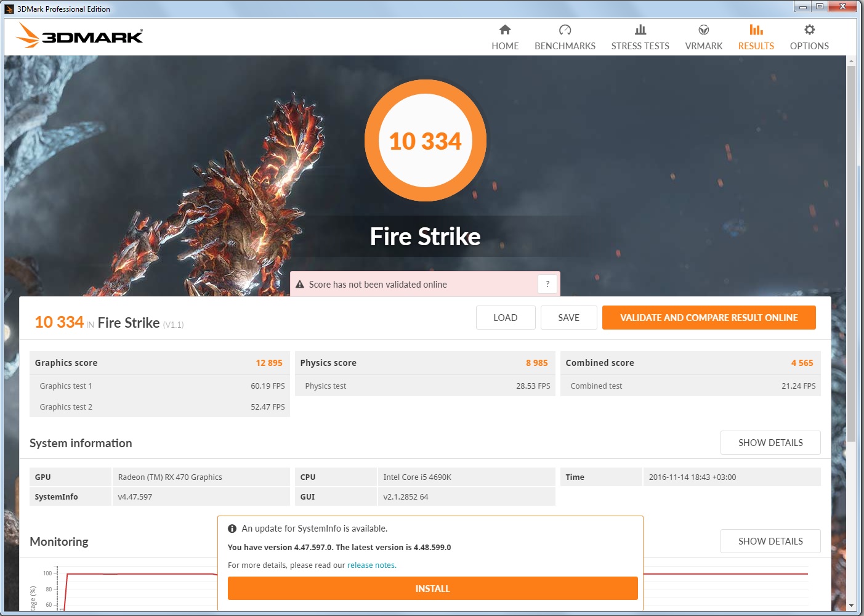Screen dimensions: 864x616
Task: Click the 52.47 FPS value
Action: tap(268, 407)
